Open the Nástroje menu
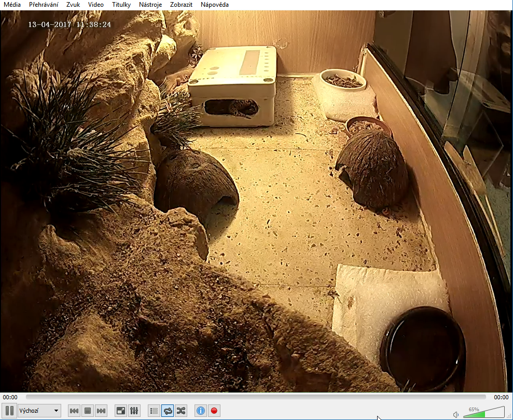This screenshot has width=513, height=420. pos(150,5)
